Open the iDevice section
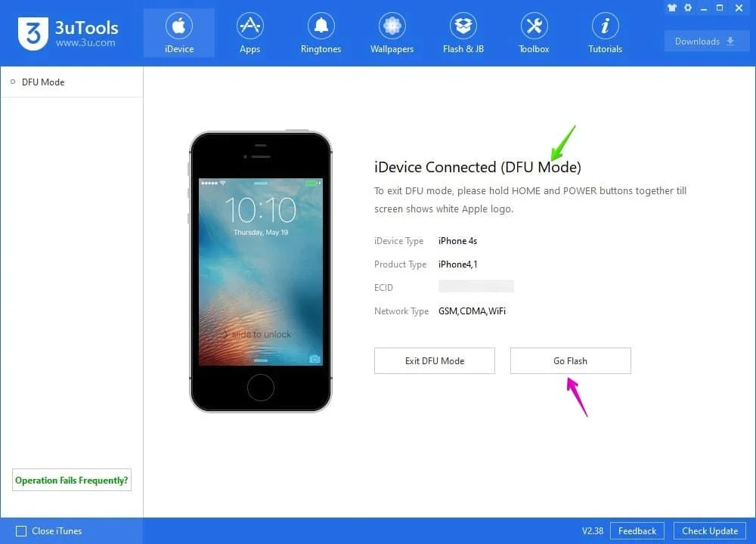Image resolution: width=756 pixels, height=544 pixels. click(179, 33)
